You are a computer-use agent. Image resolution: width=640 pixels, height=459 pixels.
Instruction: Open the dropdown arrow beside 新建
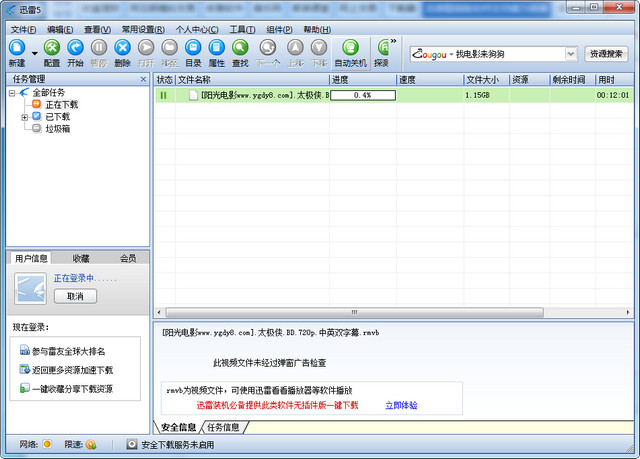35,53
